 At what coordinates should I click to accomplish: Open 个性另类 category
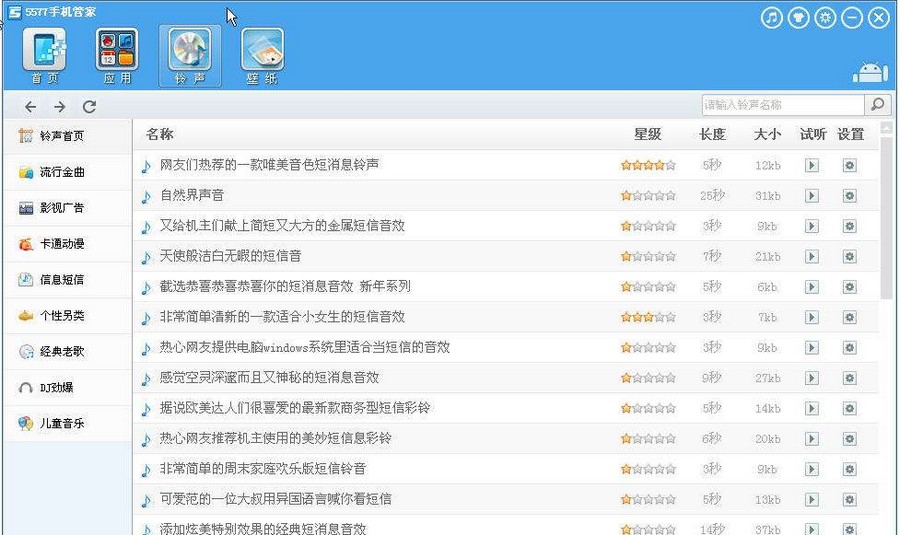click(x=68, y=316)
